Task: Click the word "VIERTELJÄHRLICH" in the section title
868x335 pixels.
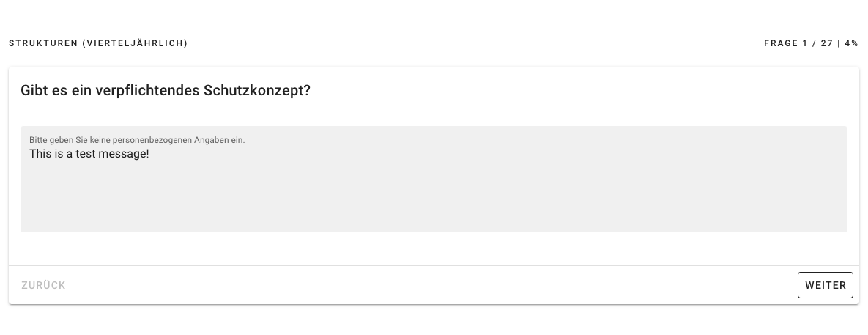Action: 136,43
